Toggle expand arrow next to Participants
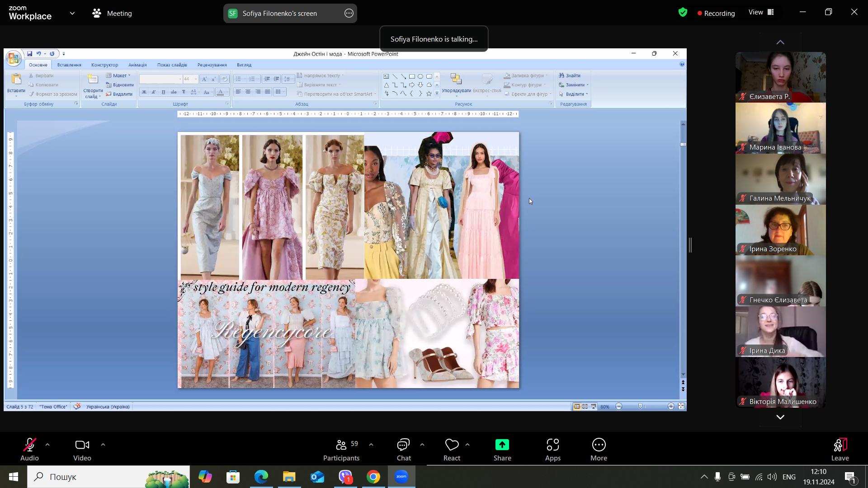The image size is (868, 488). click(371, 445)
